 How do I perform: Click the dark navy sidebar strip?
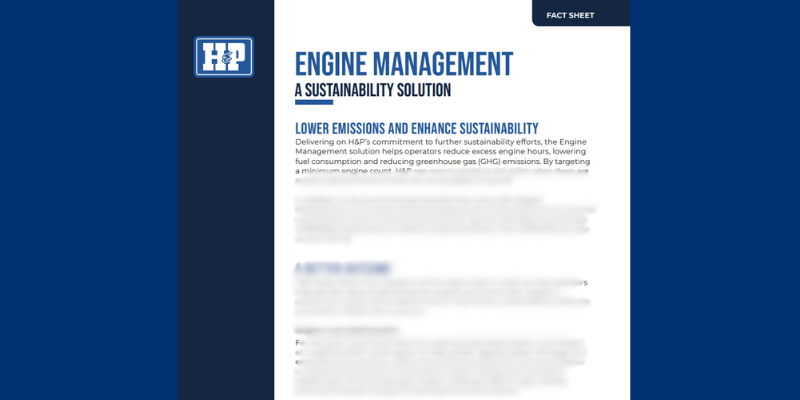click(x=225, y=250)
